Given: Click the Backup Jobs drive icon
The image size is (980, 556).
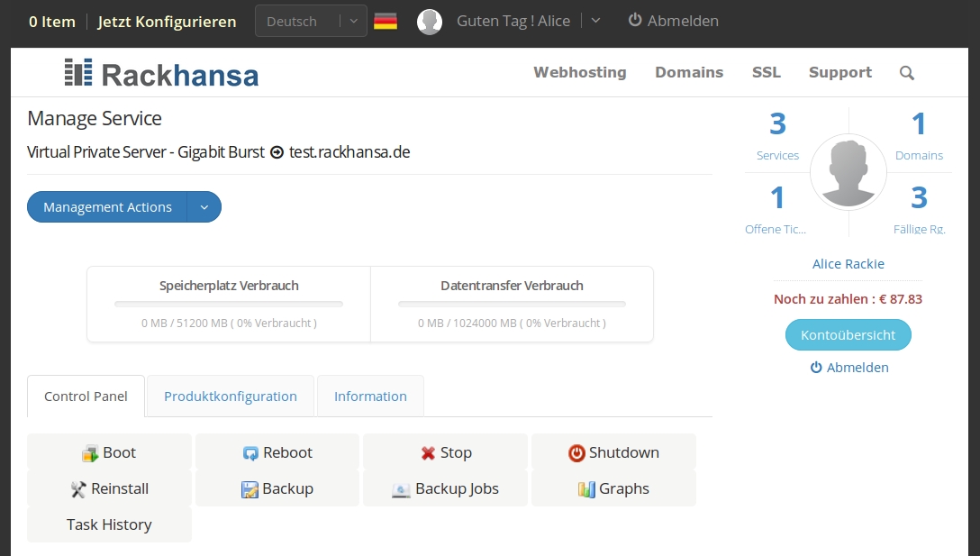Looking at the screenshot, I should pyautogui.click(x=401, y=489).
